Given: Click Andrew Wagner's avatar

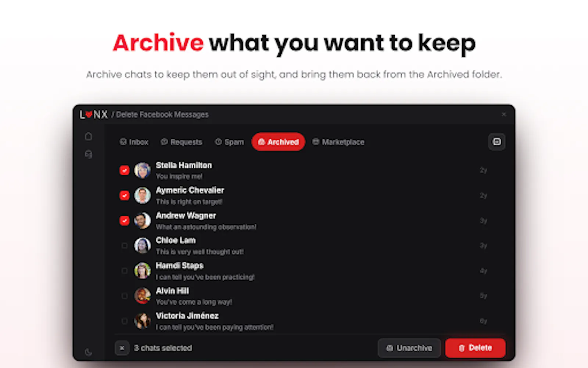Looking at the screenshot, I should click(142, 220).
